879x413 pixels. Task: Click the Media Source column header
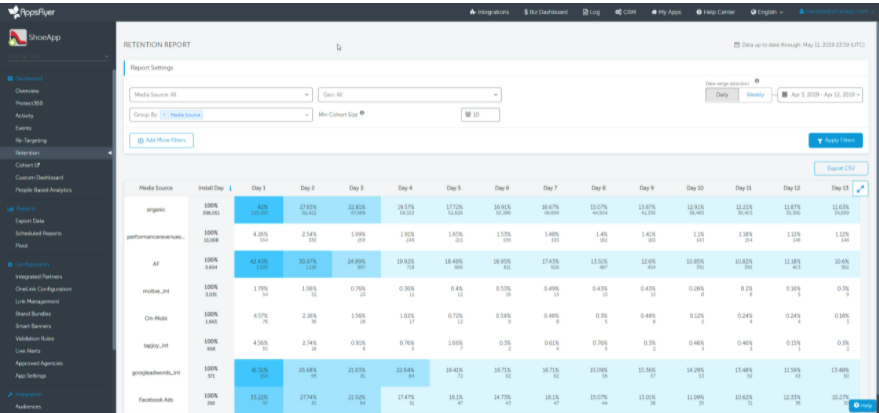(x=156, y=188)
